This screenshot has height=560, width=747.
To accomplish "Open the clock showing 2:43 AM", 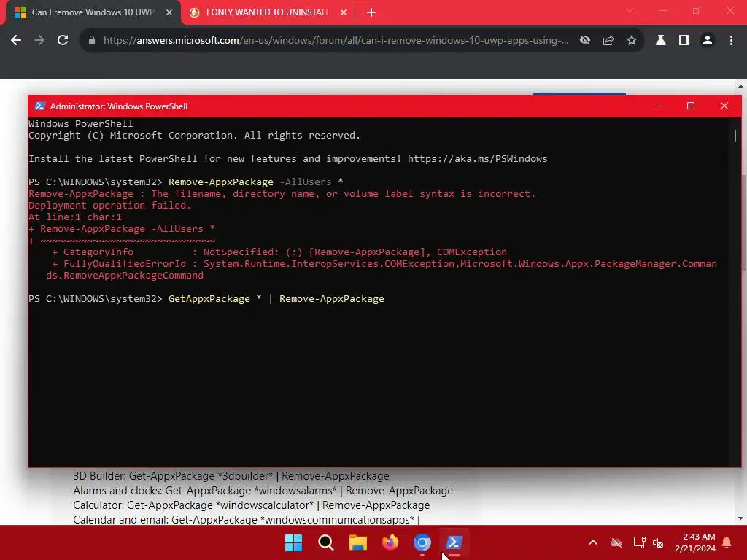I will point(695,542).
